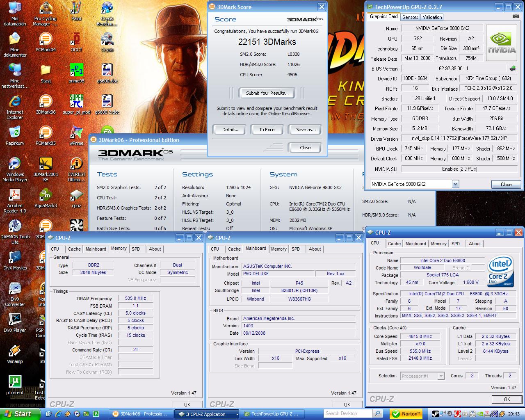Screen dimensions: 525x420
Task: Click Internet Explorer quick launch icon
Action: (58, 414)
